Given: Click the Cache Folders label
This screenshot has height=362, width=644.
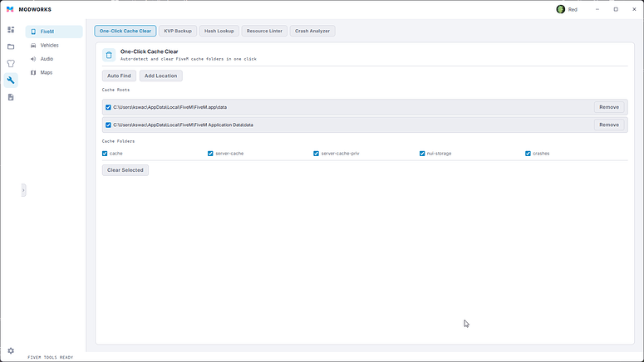Looking at the screenshot, I should 118,141.
